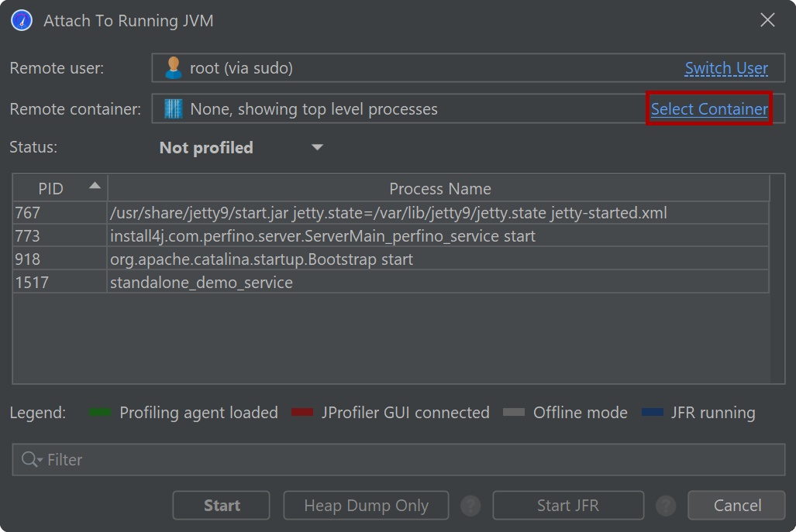Click the PID sort arrow indicator
This screenshot has height=532, width=796.
click(95, 186)
